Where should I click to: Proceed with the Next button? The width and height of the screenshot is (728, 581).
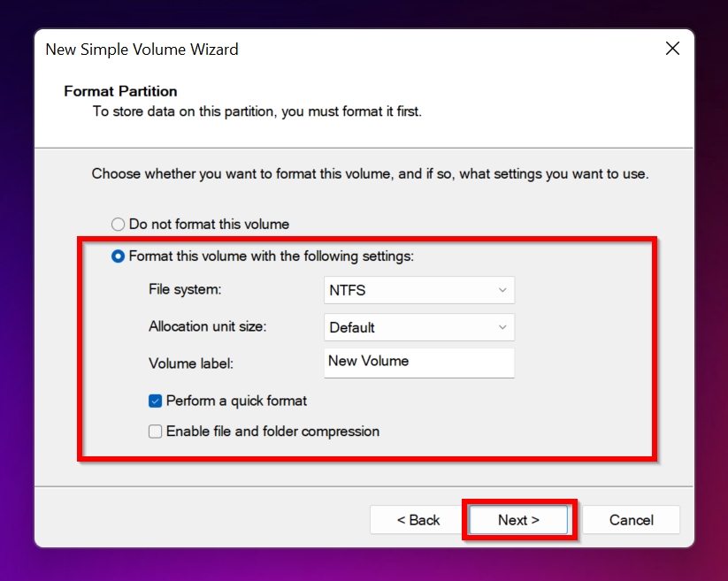[x=518, y=520]
